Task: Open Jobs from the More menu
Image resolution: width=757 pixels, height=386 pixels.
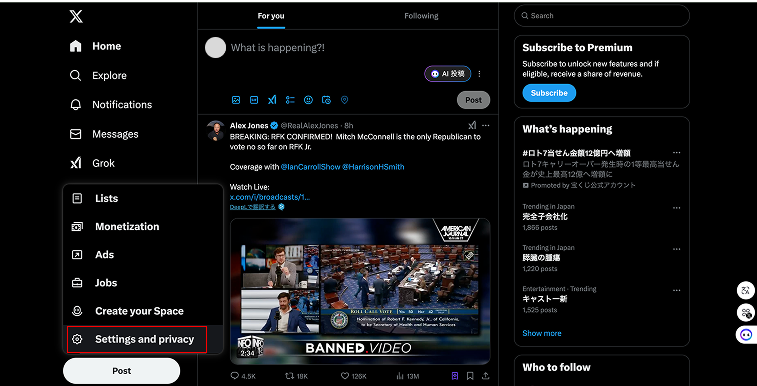Action: pyautogui.click(x=143, y=283)
